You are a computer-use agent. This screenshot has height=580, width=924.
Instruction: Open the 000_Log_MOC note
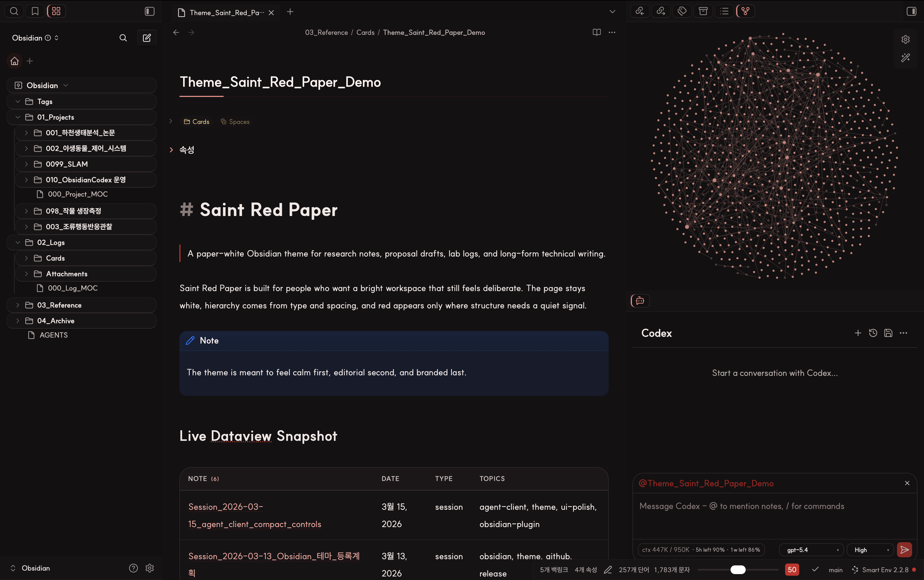(72, 288)
